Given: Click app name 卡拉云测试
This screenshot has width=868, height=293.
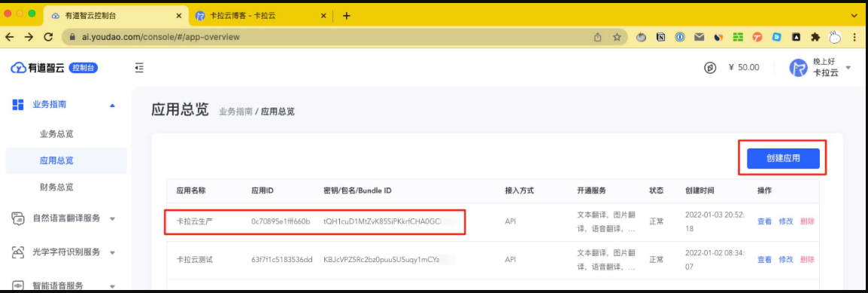Looking at the screenshot, I should 193,259.
